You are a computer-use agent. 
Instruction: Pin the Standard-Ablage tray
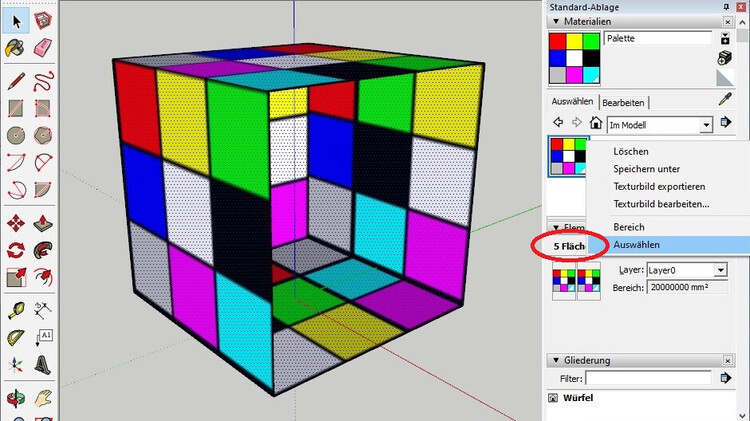[x=727, y=7]
